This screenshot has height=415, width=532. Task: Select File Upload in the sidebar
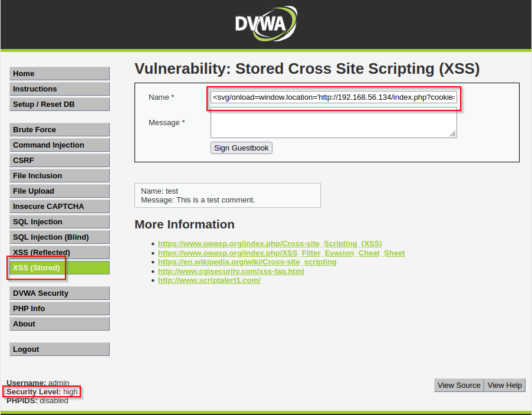(x=60, y=191)
